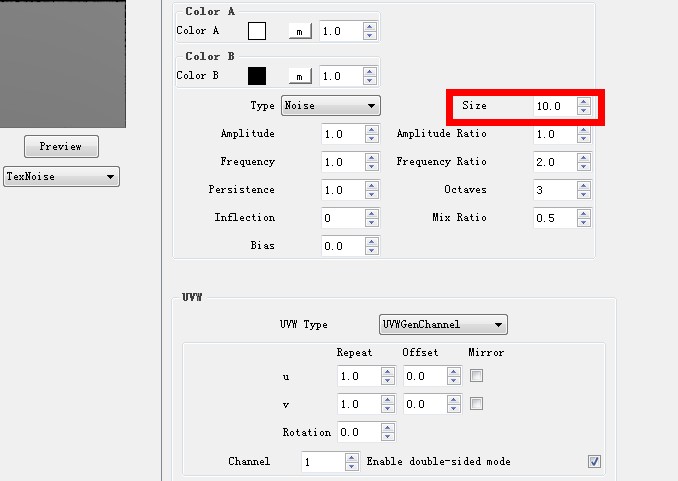Increase Color B multiplier with up arrow

pos(370,72)
